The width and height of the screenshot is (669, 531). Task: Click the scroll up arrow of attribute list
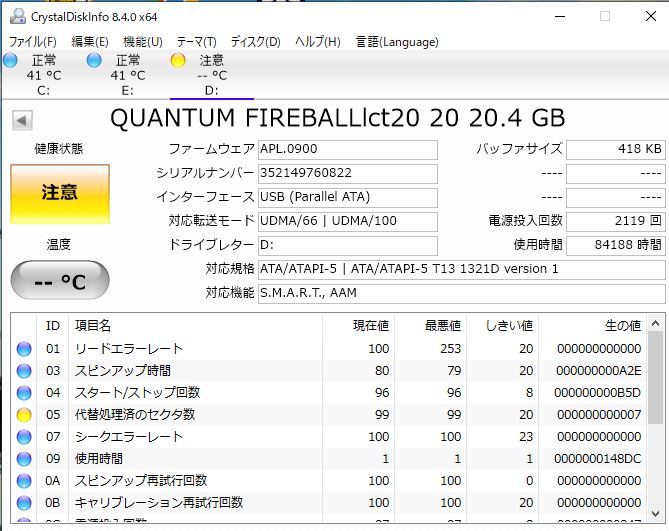pyautogui.click(x=655, y=323)
